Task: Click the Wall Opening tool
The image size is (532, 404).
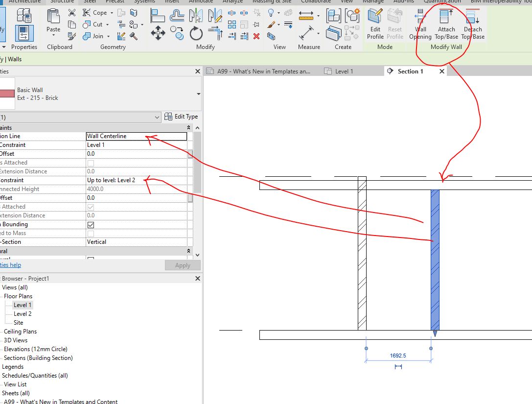Action: coord(420,24)
